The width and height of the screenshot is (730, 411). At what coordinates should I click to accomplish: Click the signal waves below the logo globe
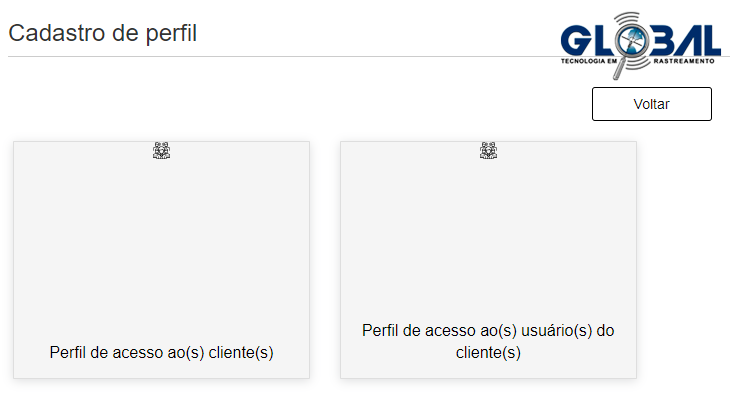[637, 61]
